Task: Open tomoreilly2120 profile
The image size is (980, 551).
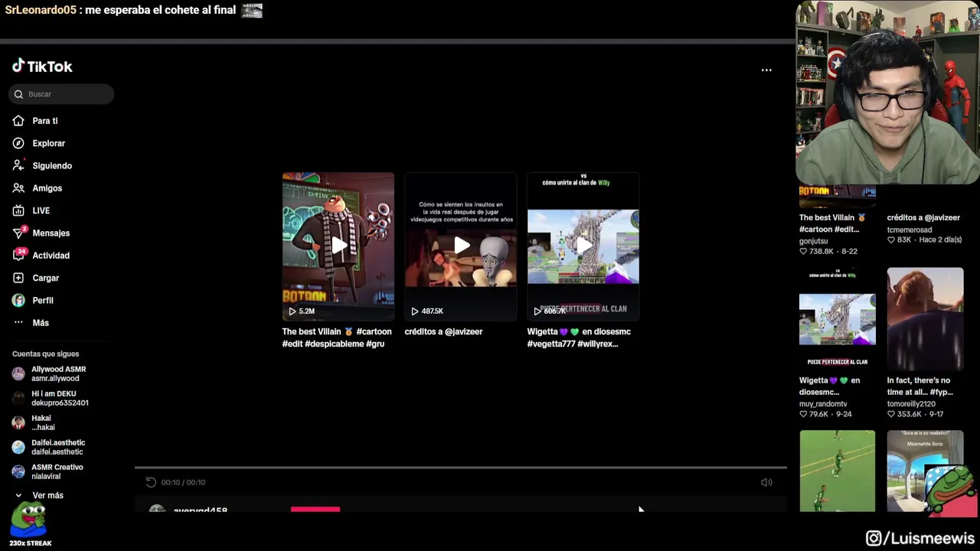Action: [911, 403]
